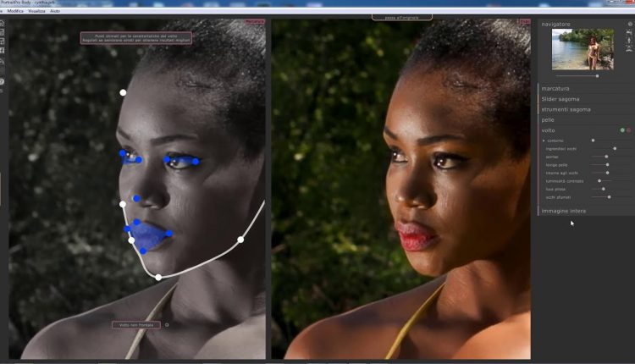Click the Facebook share icon

point(2,50)
